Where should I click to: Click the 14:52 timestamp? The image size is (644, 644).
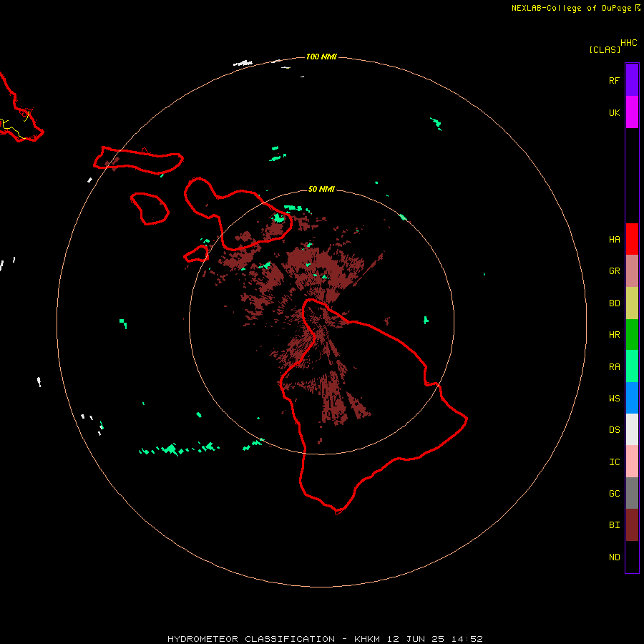[x=467, y=639]
